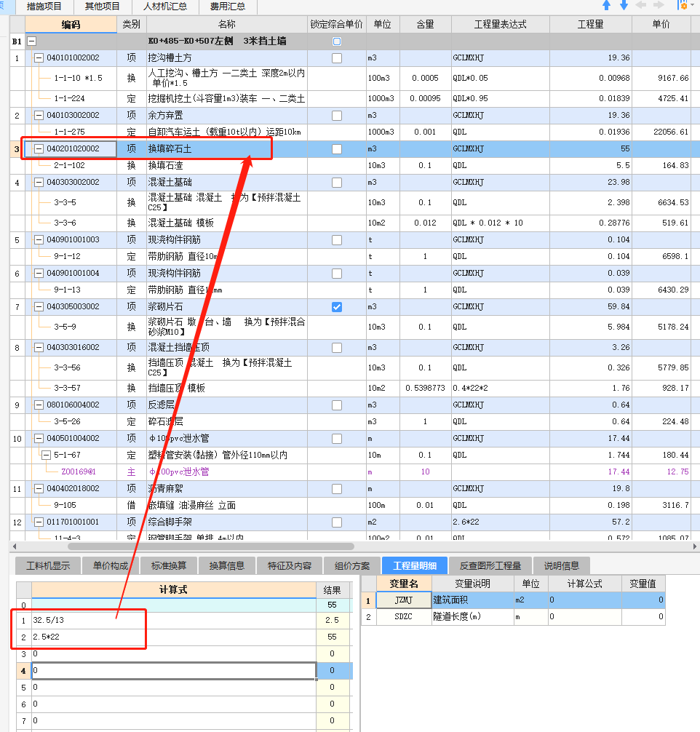Open the 标准换算 bottom tab

169,566
